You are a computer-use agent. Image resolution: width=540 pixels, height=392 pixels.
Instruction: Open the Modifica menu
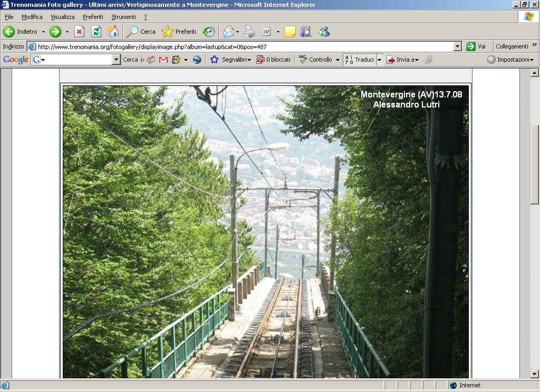tap(32, 17)
